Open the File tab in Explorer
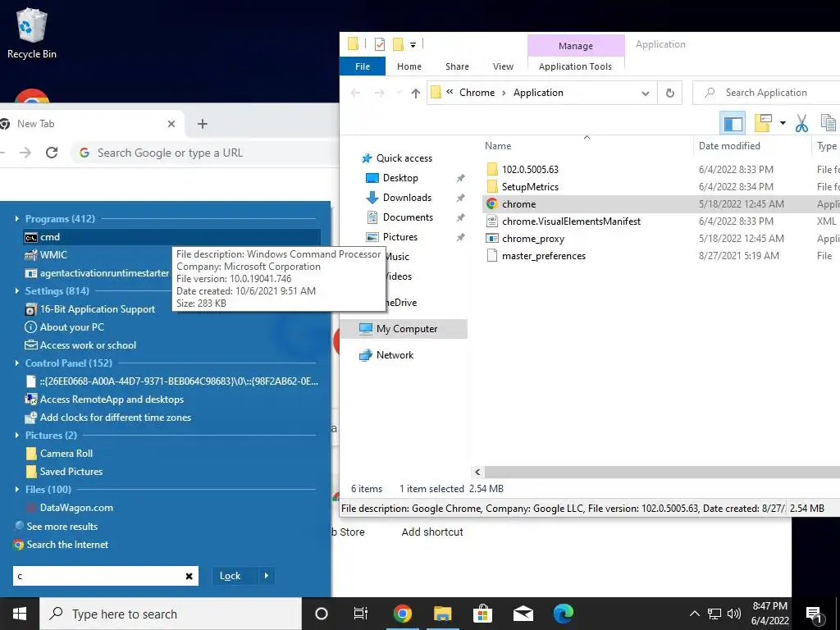This screenshot has height=630, width=840. coord(363,66)
